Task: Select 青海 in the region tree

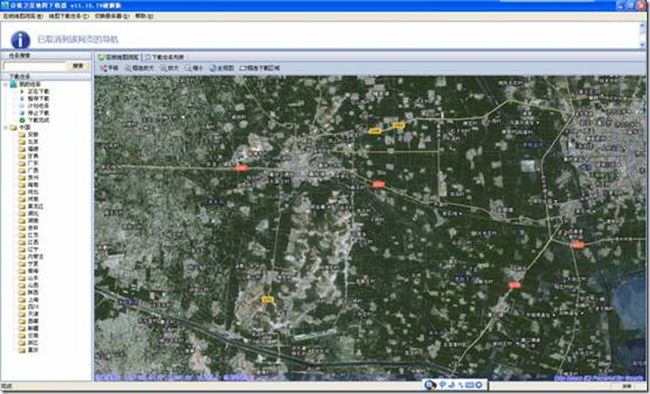Action: click(x=29, y=271)
